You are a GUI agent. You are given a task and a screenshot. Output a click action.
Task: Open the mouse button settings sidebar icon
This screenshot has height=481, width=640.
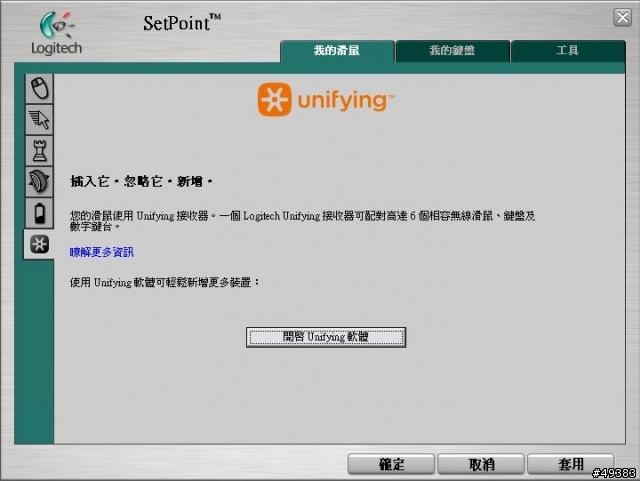(40, 88)
